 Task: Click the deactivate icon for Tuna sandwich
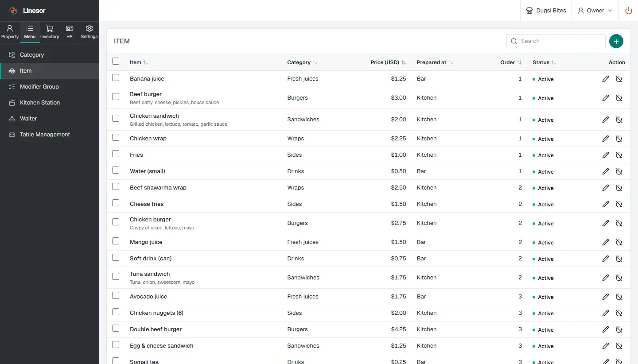click(x=619, y=278)
